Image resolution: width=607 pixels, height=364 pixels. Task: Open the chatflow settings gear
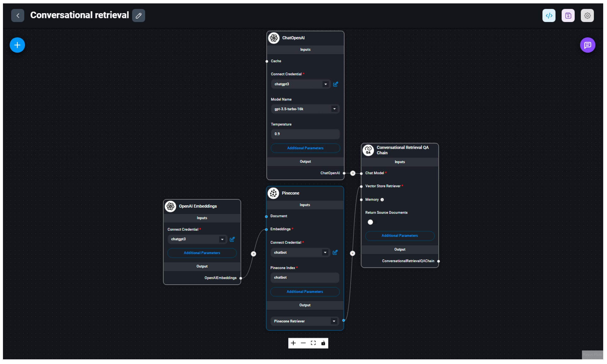coord(587,15)
